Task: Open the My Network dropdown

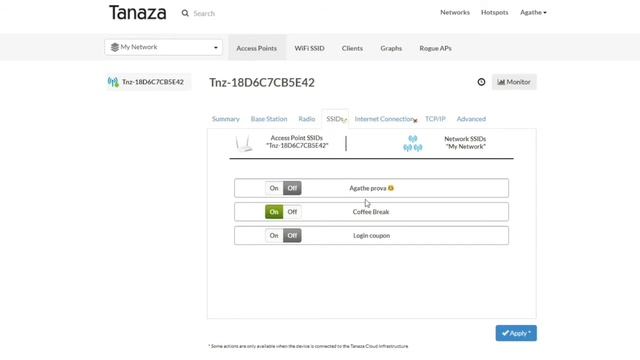Action: point(163,47)
